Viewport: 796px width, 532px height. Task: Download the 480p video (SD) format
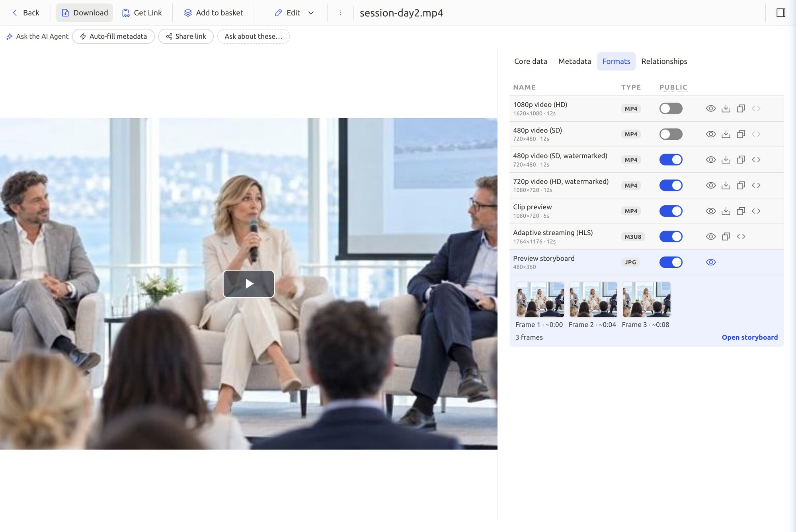pos(726,134)
